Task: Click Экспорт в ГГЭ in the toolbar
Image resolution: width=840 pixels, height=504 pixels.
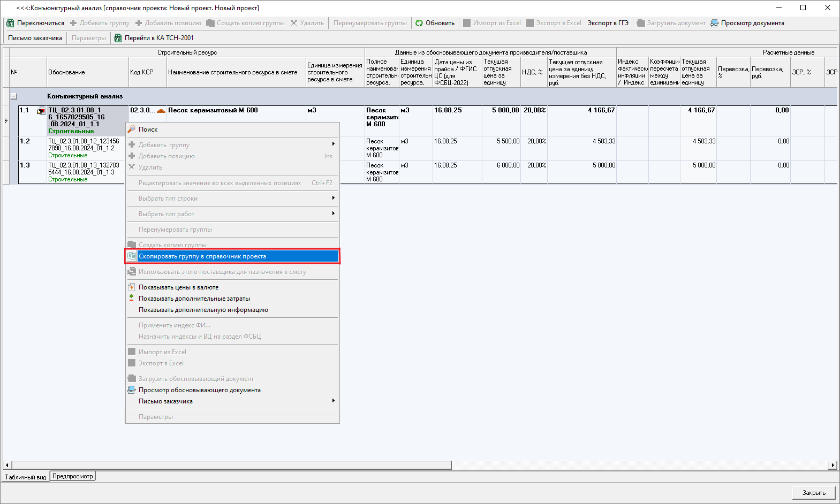Action: (608, 23)
